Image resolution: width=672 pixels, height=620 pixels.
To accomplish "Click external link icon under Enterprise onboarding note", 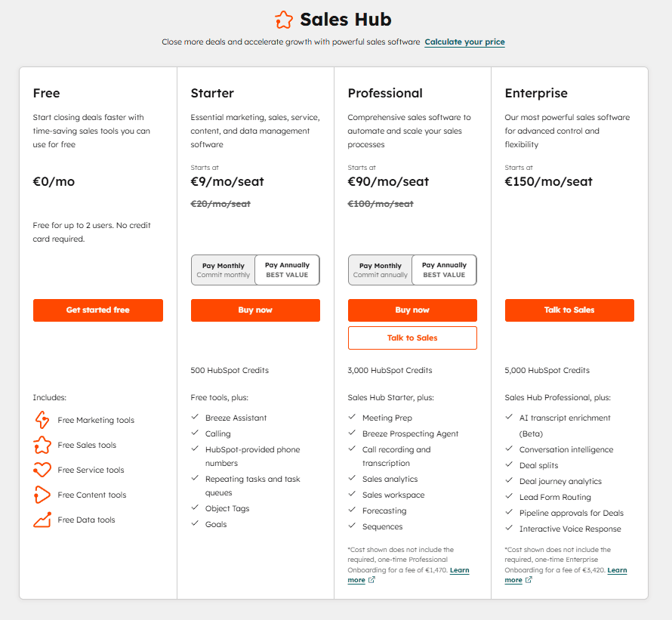I will tap(529, 580).
